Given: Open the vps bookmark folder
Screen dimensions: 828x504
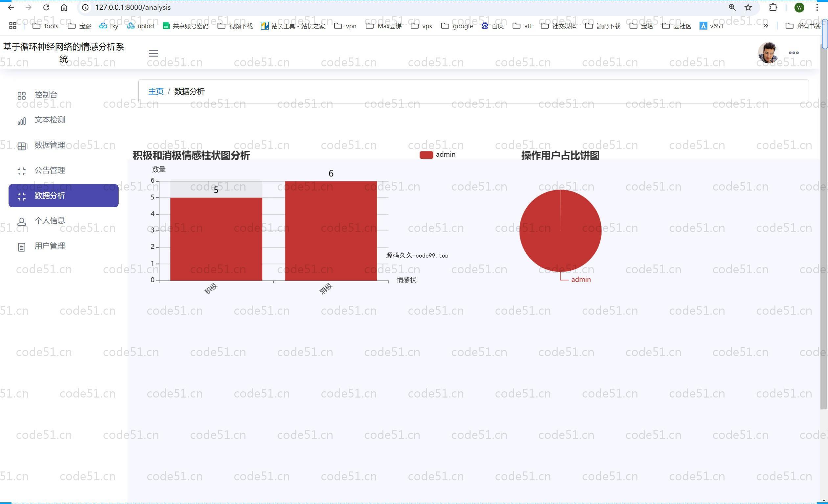Looking at the screenshot, I should [x=421, y=26].
